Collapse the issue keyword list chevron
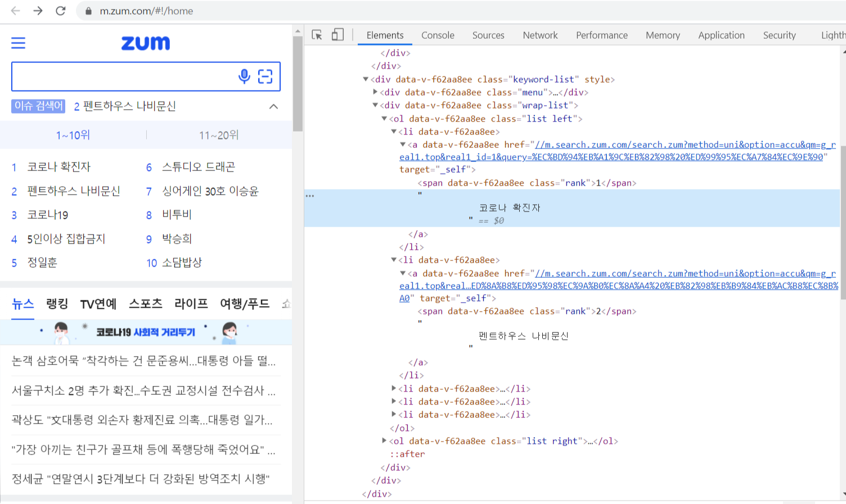846x504 pixels. click(x=273, y=106)
